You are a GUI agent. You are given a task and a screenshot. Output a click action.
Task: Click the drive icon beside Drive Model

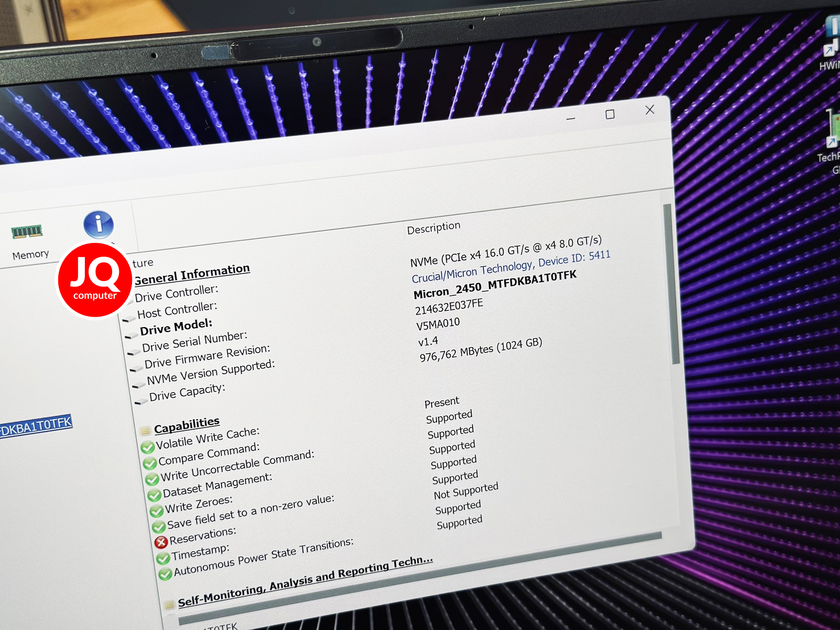131,335
